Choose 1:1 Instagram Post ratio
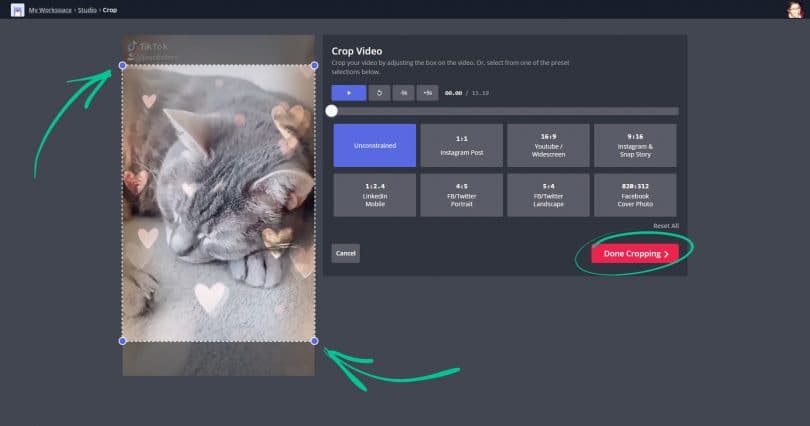This screenshot has width=810, height=426. pos(461,145)
